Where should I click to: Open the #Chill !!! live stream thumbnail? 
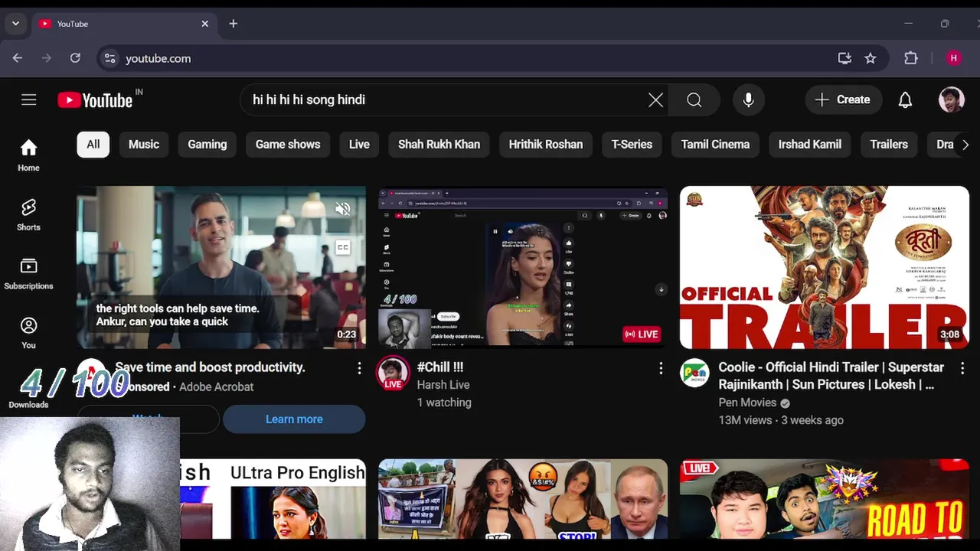point(523,267)
